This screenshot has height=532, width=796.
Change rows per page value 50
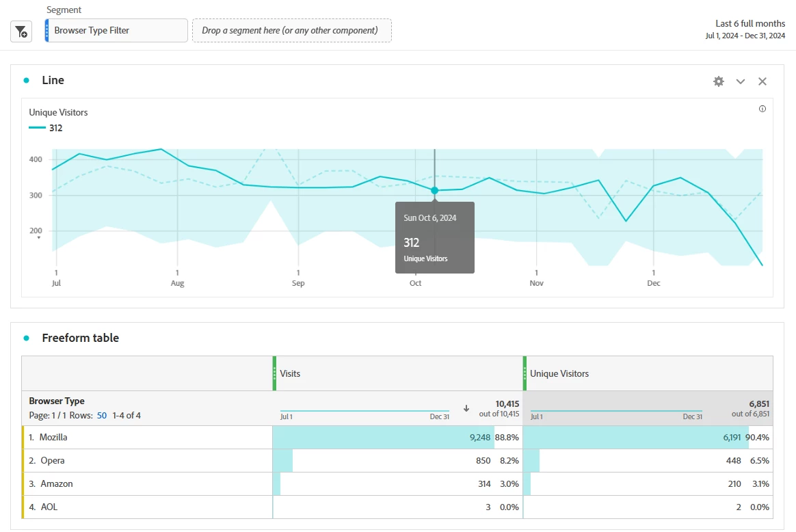(x=101, y=415)
